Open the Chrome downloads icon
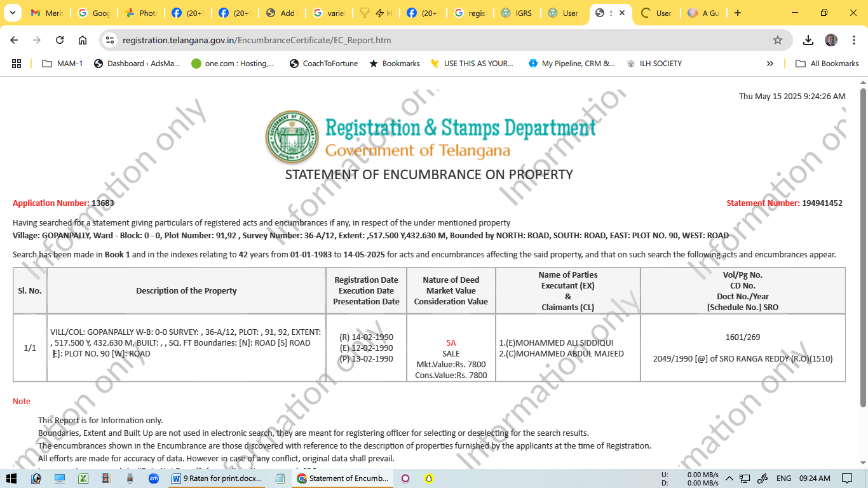Screen dimensions: 868x488 coord(808,40)
